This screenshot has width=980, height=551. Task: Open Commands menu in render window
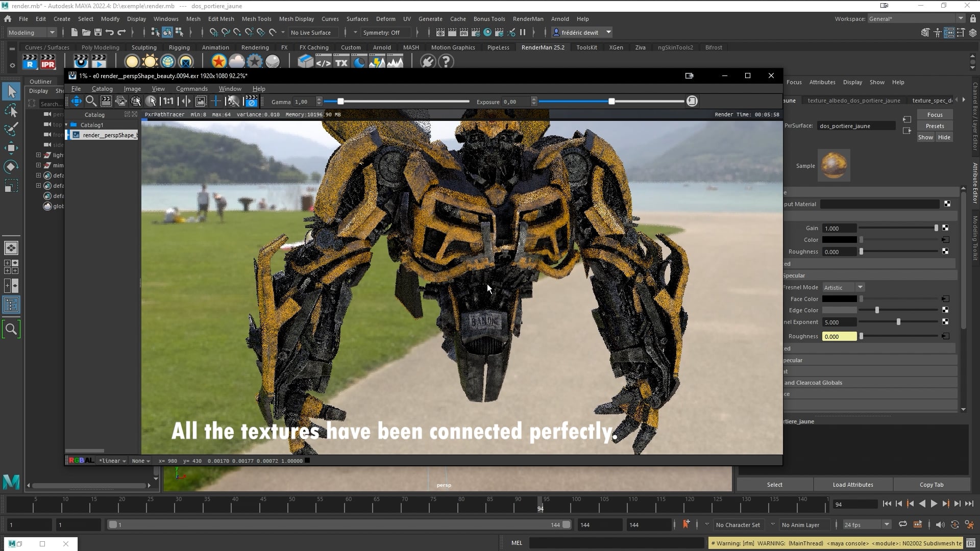pyautogui.click(x=192, y=89)
